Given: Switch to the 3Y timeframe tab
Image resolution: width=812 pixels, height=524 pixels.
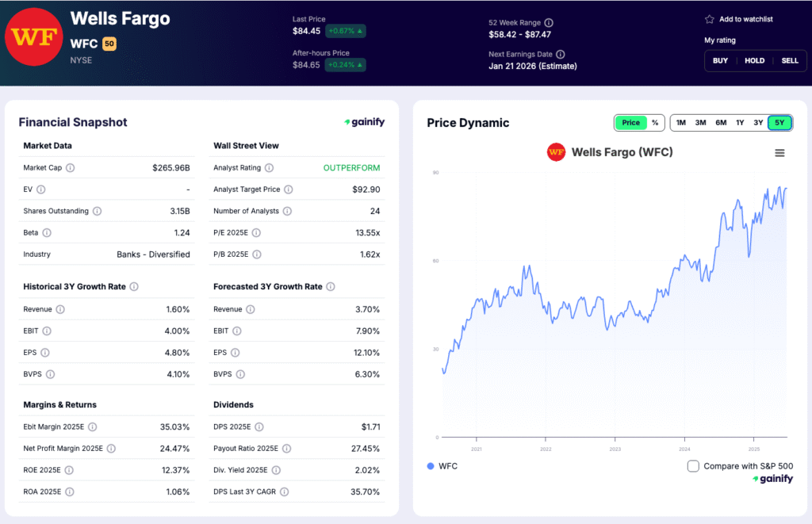Looking at the screenshot, I should tap(759, 123).
